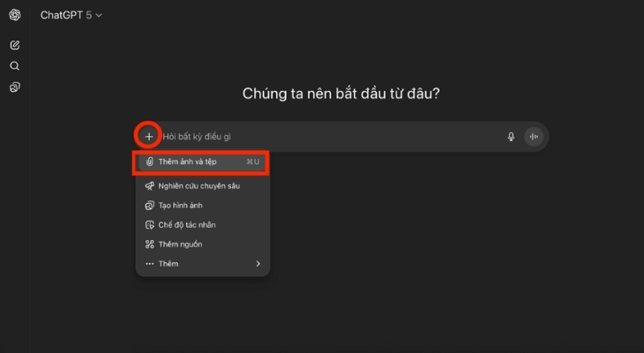Enable "Chế độ tác nhân" agent mode
The width and height of the screenshot is (644, 353).
click(x=203, y=225)
